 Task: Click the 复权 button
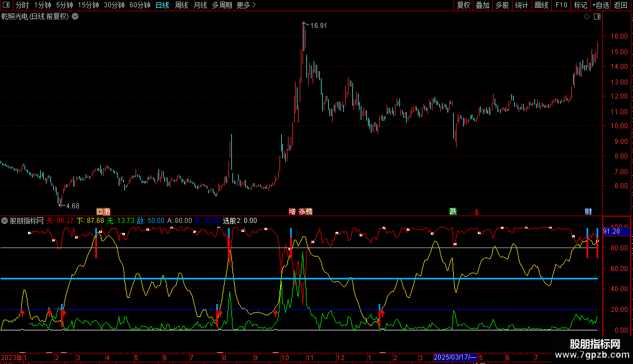click(463, 5)
